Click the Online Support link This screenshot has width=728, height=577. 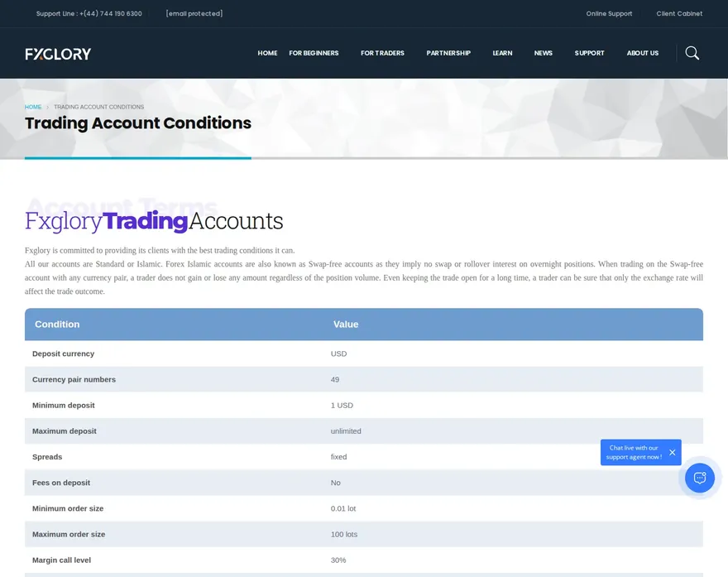[x=609, y=13]
